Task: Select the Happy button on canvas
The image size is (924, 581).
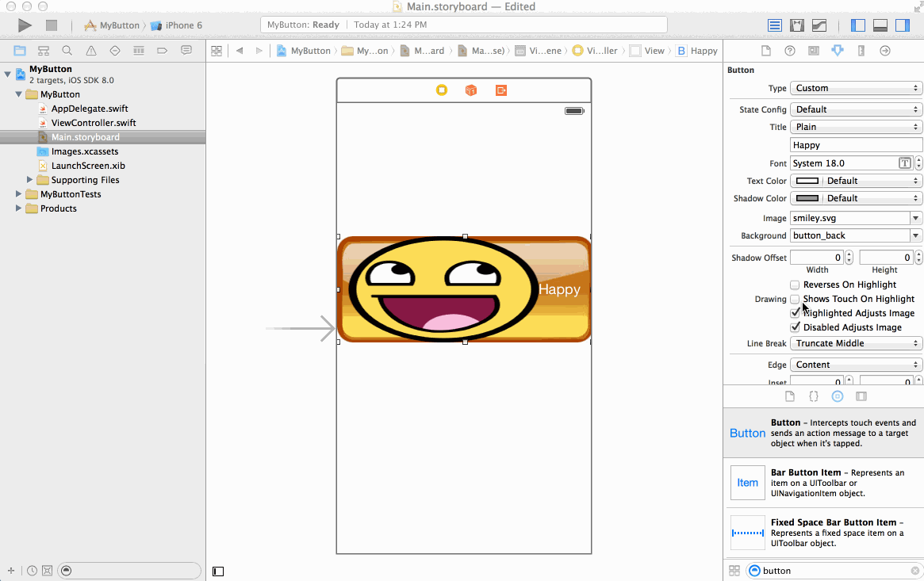Action: (x=464, y=289)
